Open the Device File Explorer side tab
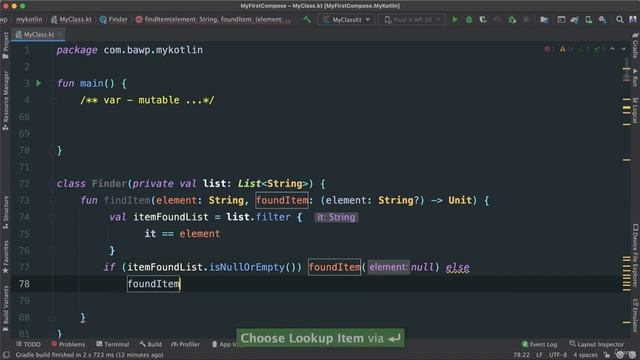640x360 pixels. coord(635,255)
